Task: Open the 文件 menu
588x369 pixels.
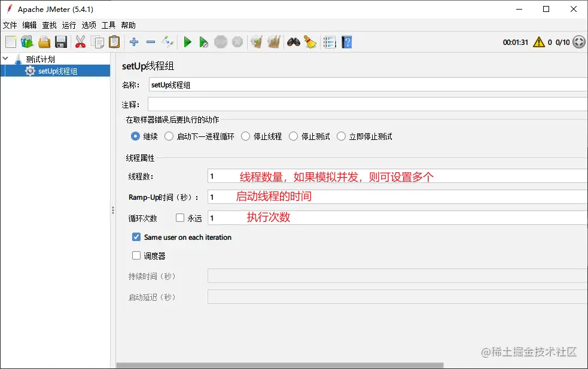Action: click(x=10, y=25)
